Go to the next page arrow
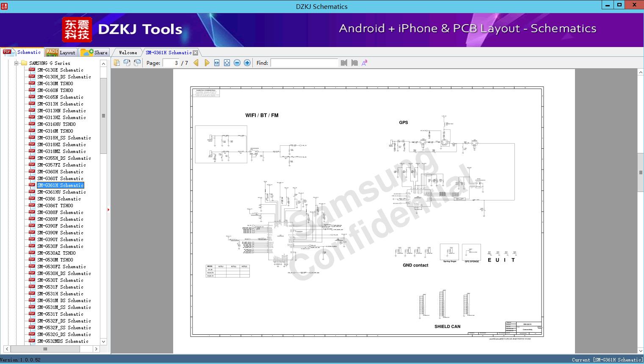This screenshot has width=644, height=364. tap(207, 63)
